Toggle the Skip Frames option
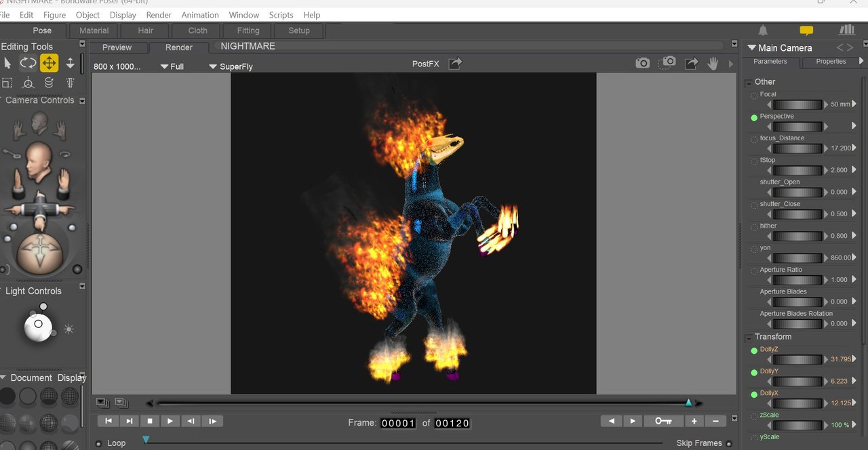 tap(729, 443)
